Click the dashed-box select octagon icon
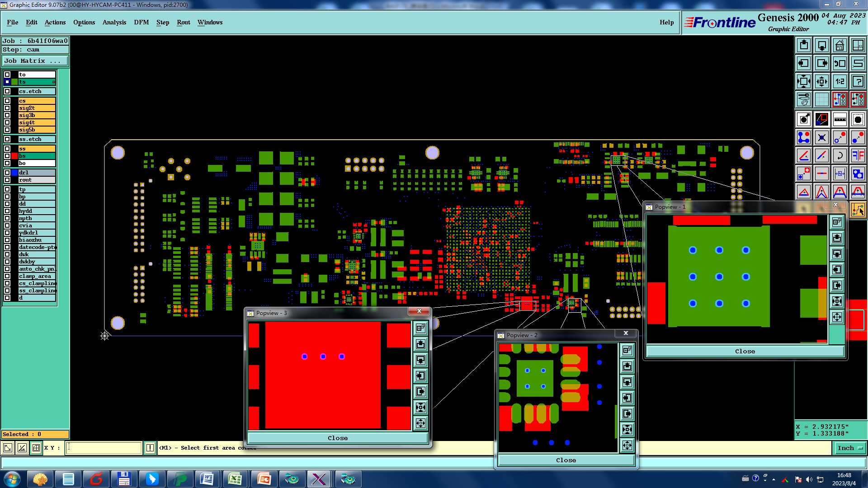The height and width of the screenshot is (488, 868). [858, 119]
